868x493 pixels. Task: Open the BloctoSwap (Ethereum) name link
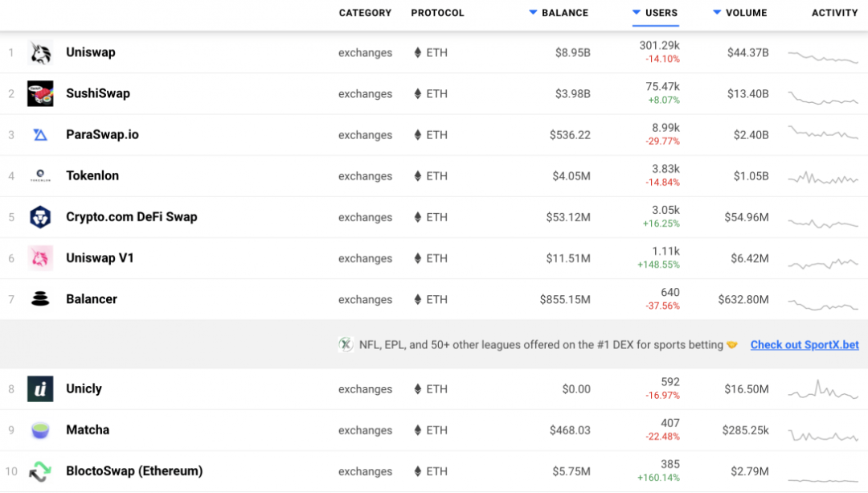134,470
